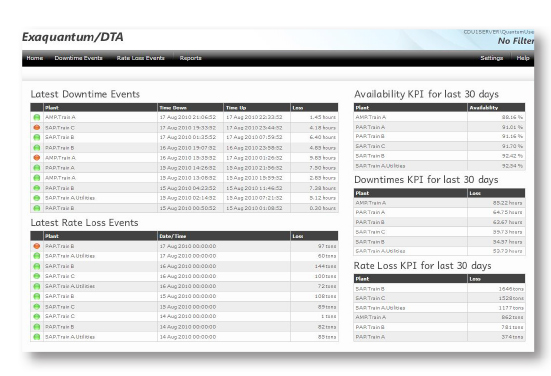Viewport: 551px width, 376px height.
Task: Click the 53.72 hours downtime KPI value
Action: 507,251
